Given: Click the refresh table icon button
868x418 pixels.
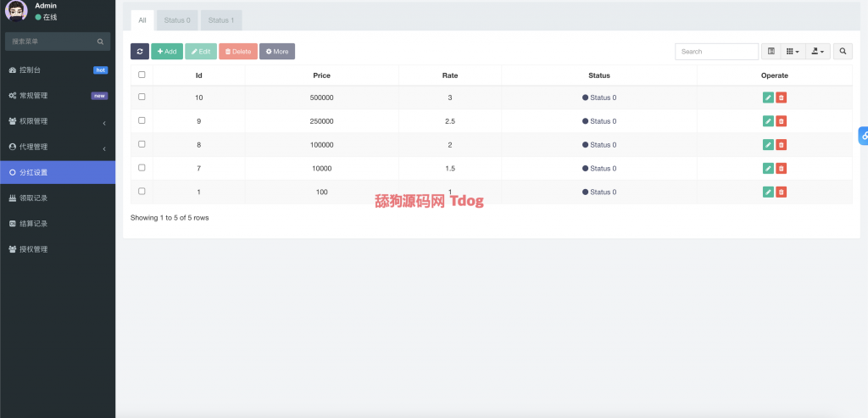Looking at the screenshot, I should [140, 52].
